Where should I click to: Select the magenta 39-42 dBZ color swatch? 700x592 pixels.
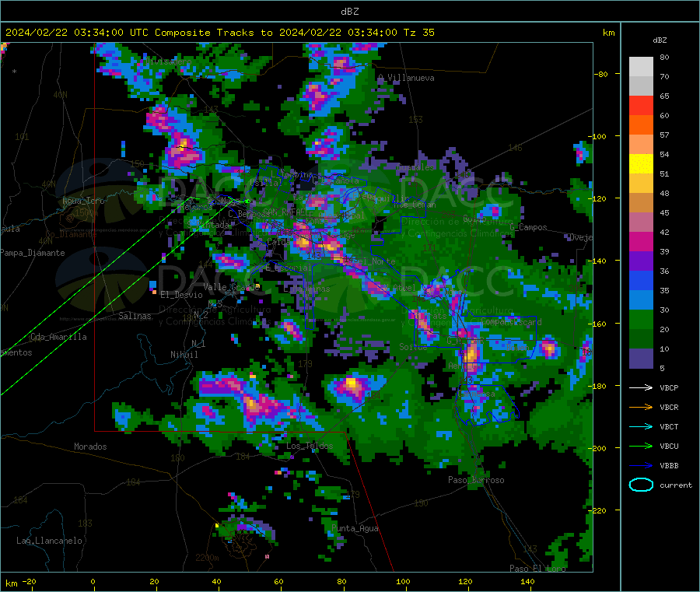(x=641, y=241)
